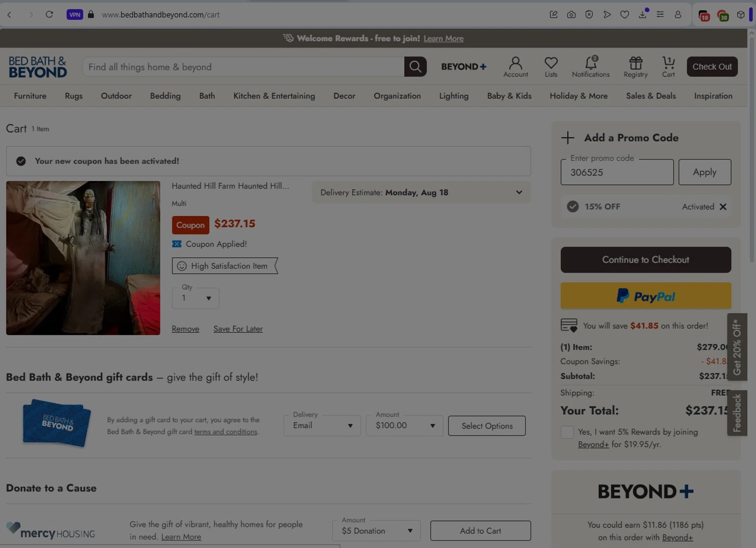Click the promo code input field
The width and height of the screenshot is (756, 548).
point(616,172)
